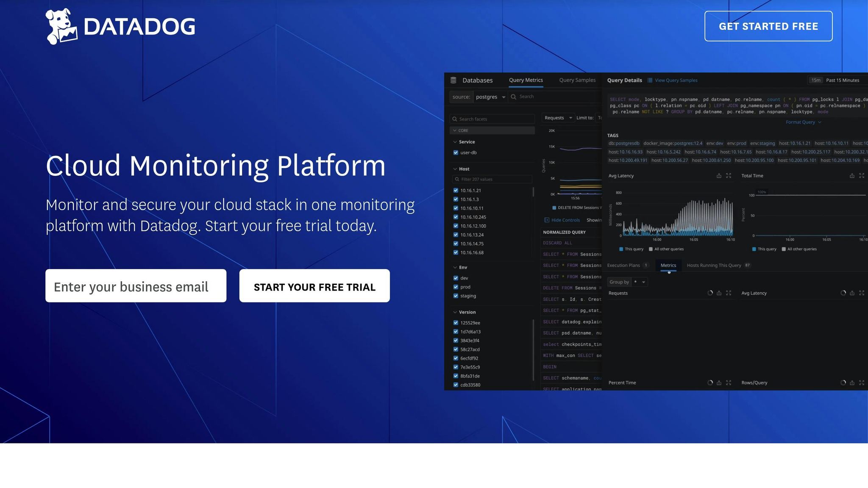
Task: Open the Group by dropdown
Action: (640, 282)
